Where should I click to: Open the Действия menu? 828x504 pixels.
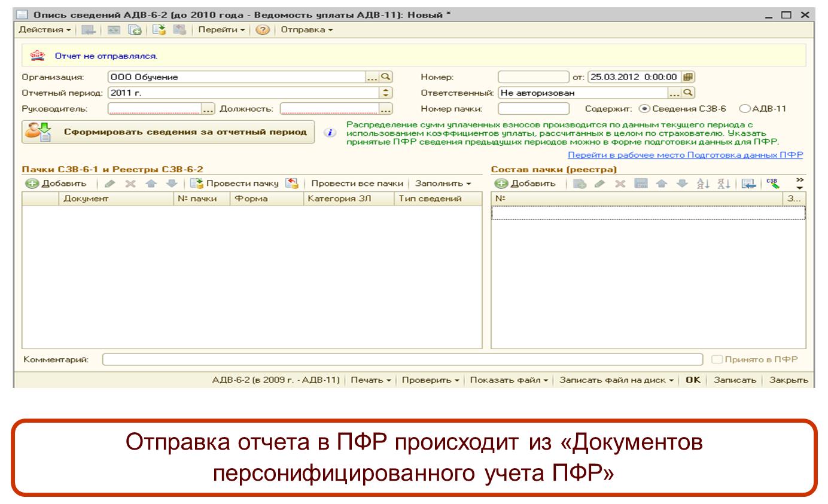tap(44, 30)
